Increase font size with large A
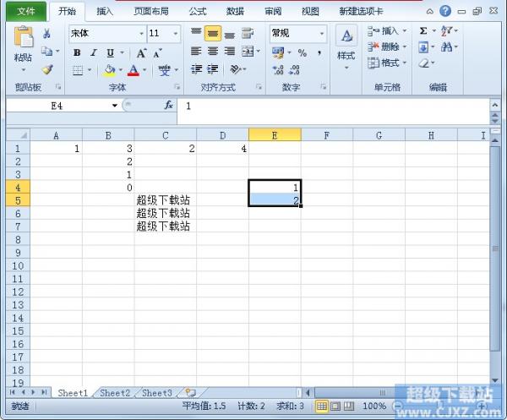 point(141,53)
